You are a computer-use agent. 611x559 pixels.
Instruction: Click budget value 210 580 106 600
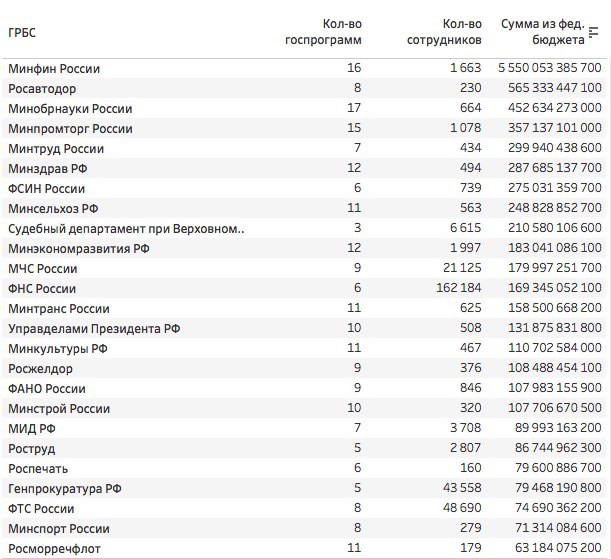coord(554,228)
